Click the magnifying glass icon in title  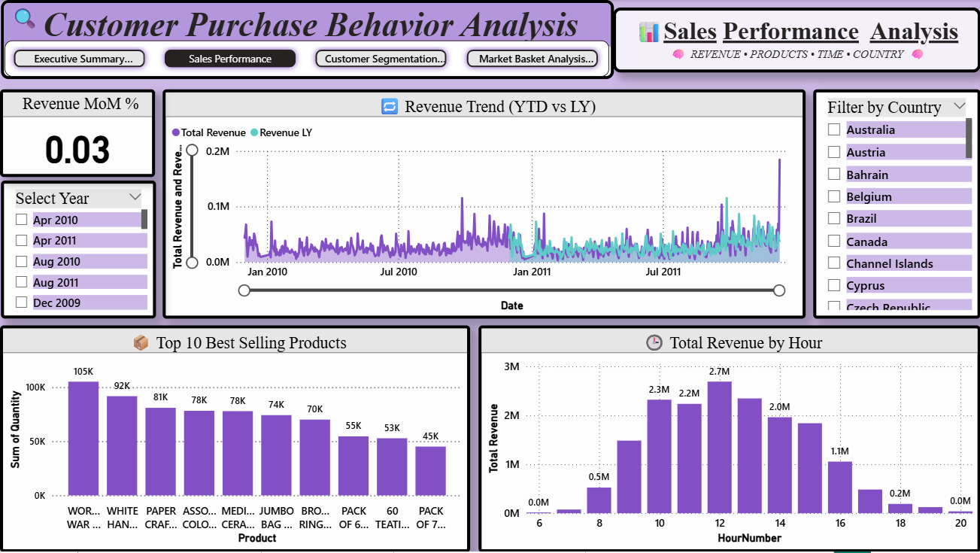pyautogui.click(x=25, y=18)
